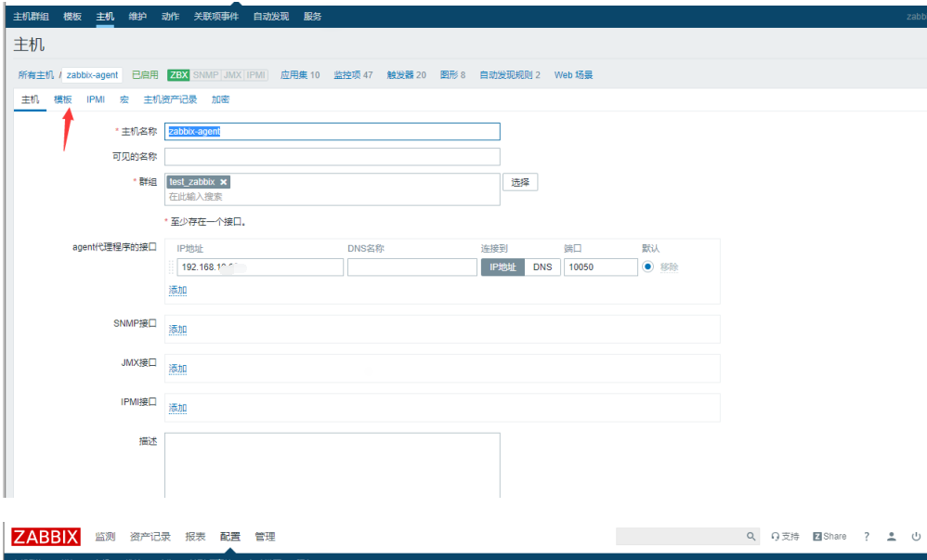Click the SNMP availability badge
This screenshot has width=927, height=560.
point(205,75)
